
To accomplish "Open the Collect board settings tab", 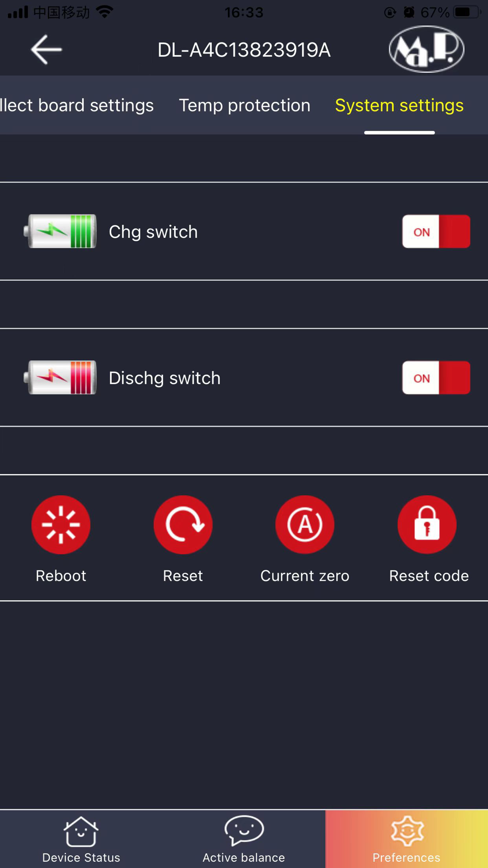I will click(x=77, y=105).
